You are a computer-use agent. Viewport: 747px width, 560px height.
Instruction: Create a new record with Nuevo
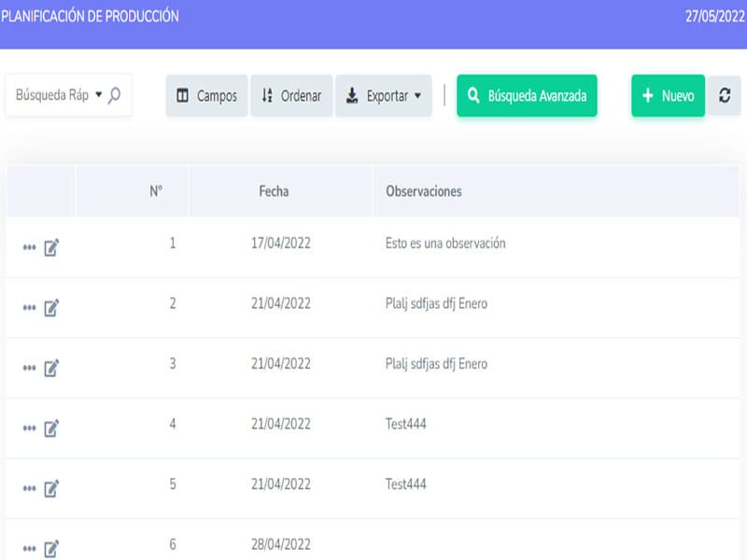pyautogui.click(x=668, y=95)
